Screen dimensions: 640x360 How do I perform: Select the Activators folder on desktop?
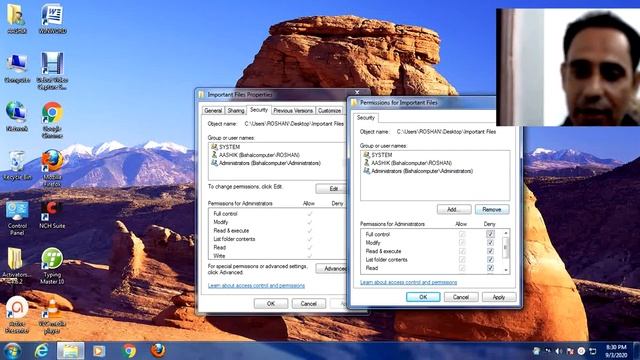point(17,265)
